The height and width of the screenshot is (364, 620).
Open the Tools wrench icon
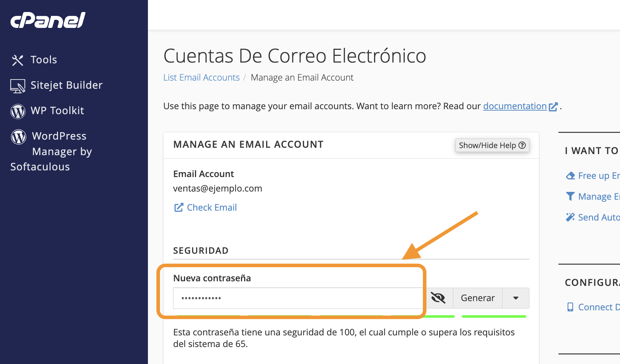[17, 60]
